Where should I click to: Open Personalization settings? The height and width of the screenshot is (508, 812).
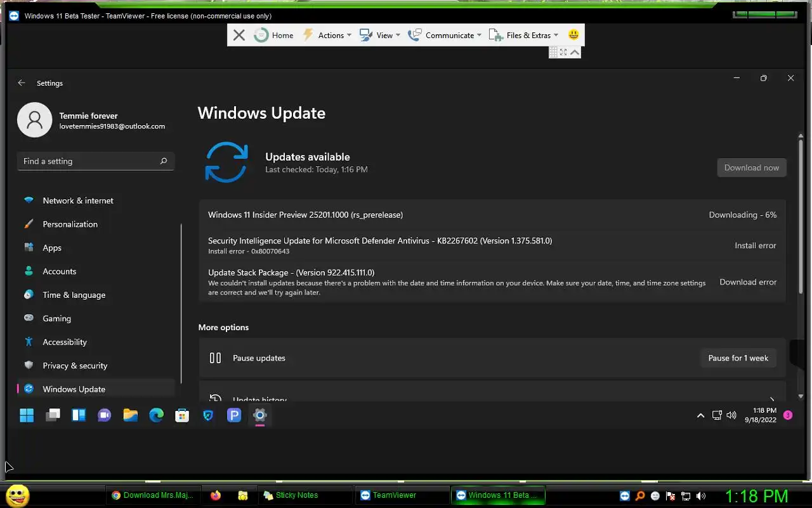(x=96, y=224)
